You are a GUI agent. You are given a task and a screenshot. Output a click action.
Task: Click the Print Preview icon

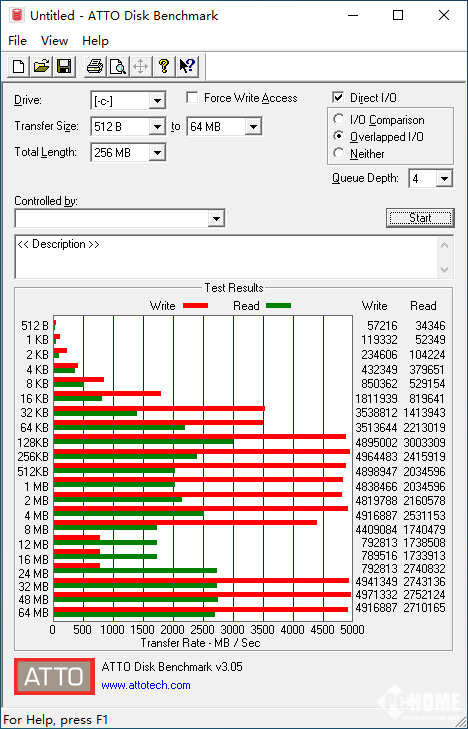pyautogui.click(x=118, y=66)
